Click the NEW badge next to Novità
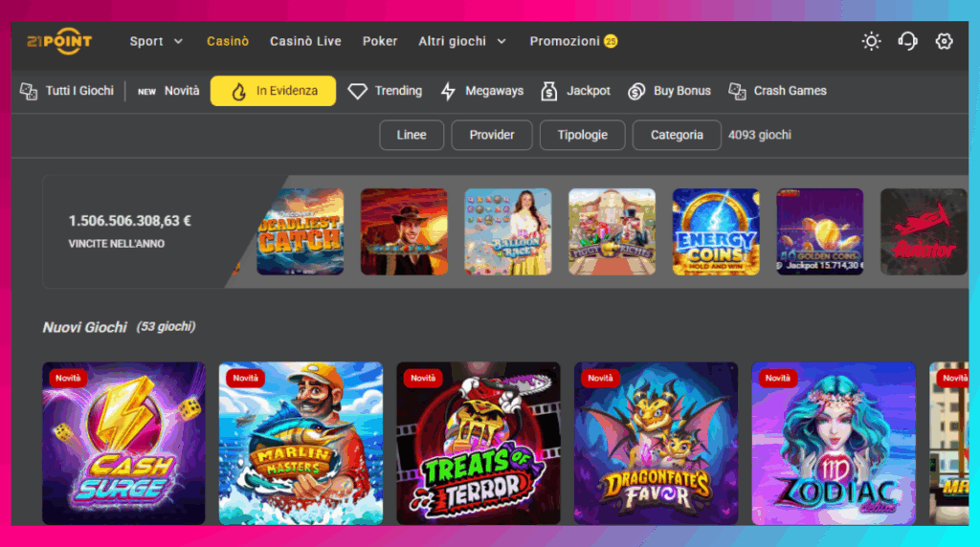Screen dimensions: 980x547 146,91
